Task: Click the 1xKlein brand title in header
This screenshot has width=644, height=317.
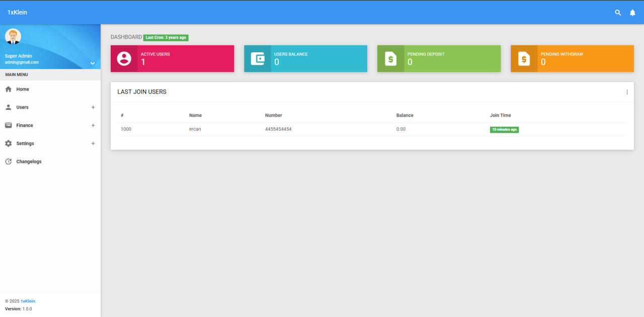Action: 17,13
